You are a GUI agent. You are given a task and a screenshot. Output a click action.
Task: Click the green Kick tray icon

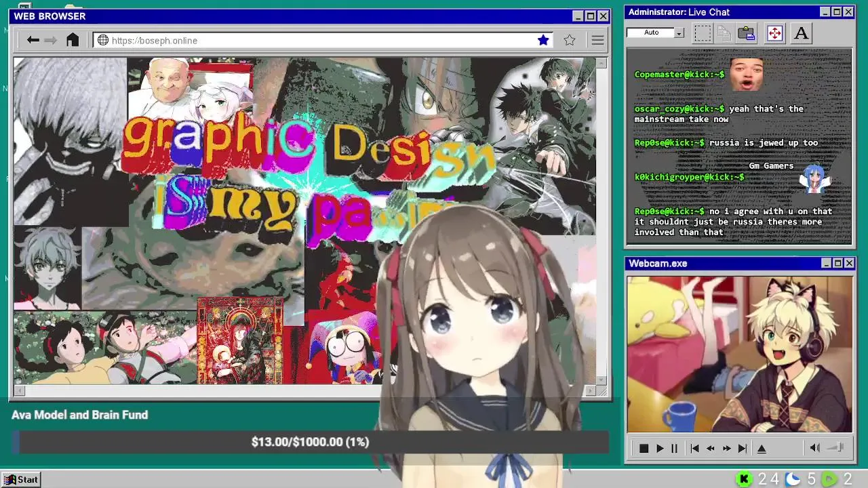744,479
